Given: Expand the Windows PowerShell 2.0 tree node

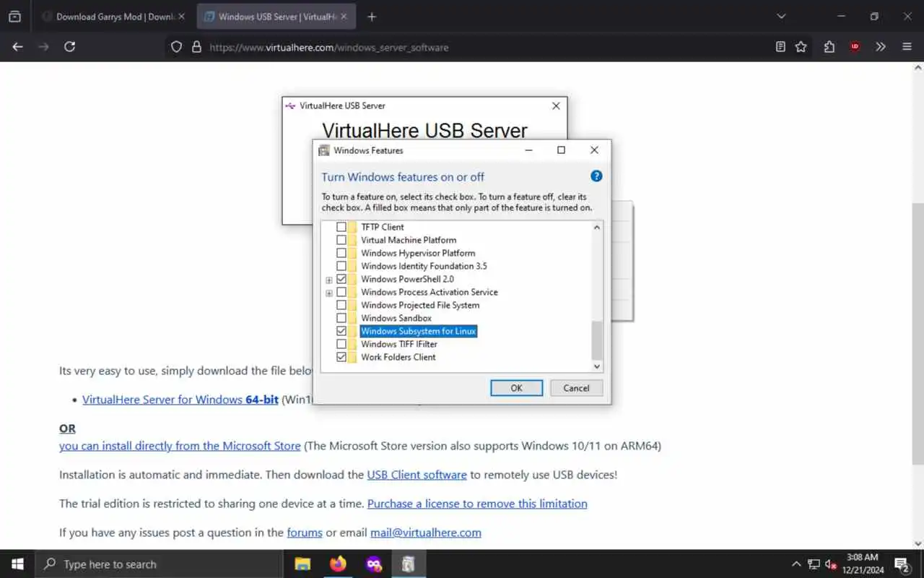Looking at the screenshot, I should coord(329,280).
